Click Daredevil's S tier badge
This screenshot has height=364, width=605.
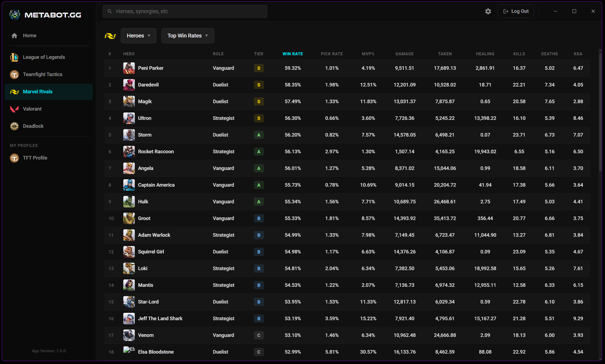point(259,85)
